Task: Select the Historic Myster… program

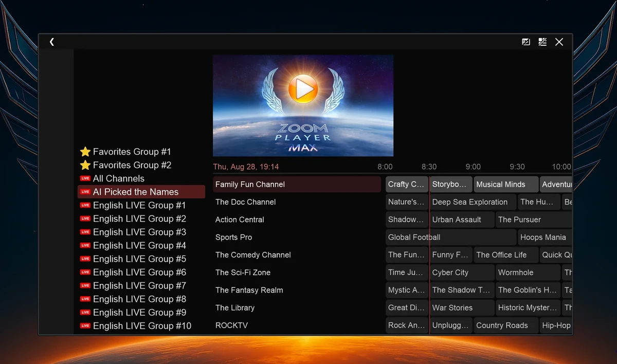Action: tap(528, 307)
